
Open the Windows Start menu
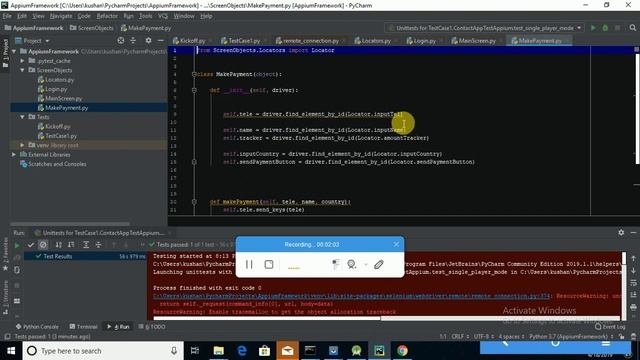point(11,351)
